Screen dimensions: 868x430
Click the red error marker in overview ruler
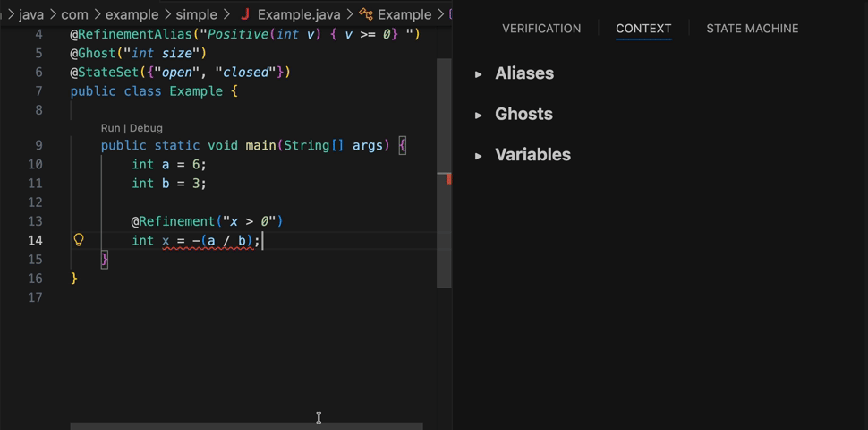tap(449, 179)
